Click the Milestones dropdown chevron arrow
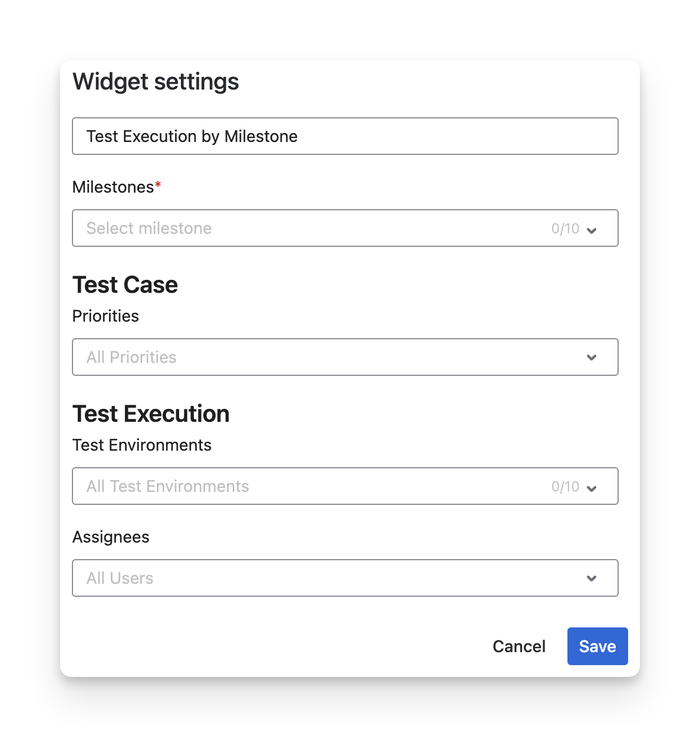Viewport: 700px width, 737px height. pyautogui.click(x=592, y=230)
